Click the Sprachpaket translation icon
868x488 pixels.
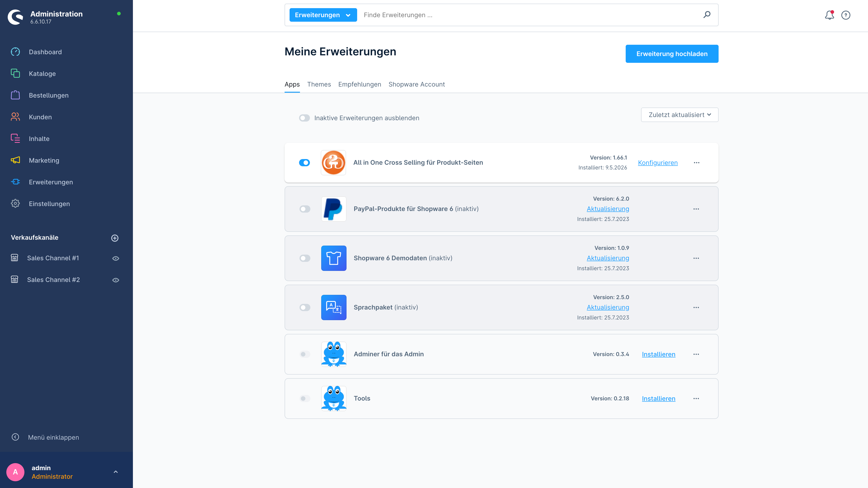tap(334, 307)
